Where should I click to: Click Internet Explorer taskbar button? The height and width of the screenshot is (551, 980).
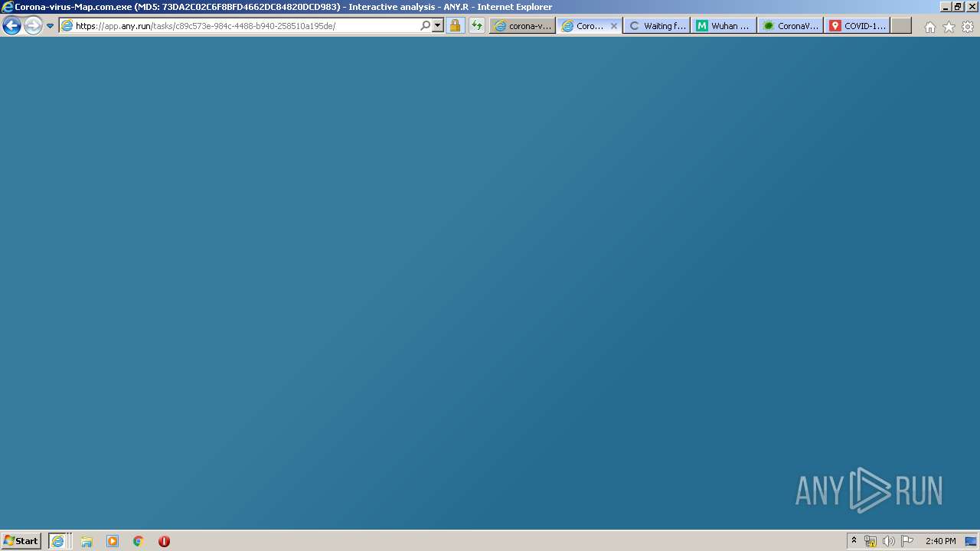(x=60, y=541)
